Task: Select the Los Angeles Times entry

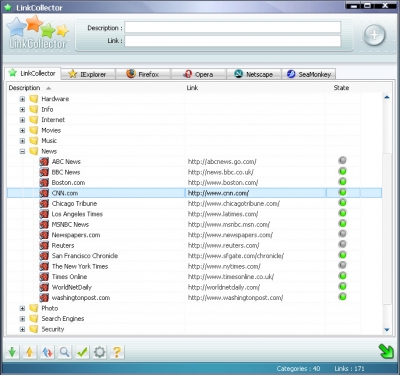Action: (77, 214)
